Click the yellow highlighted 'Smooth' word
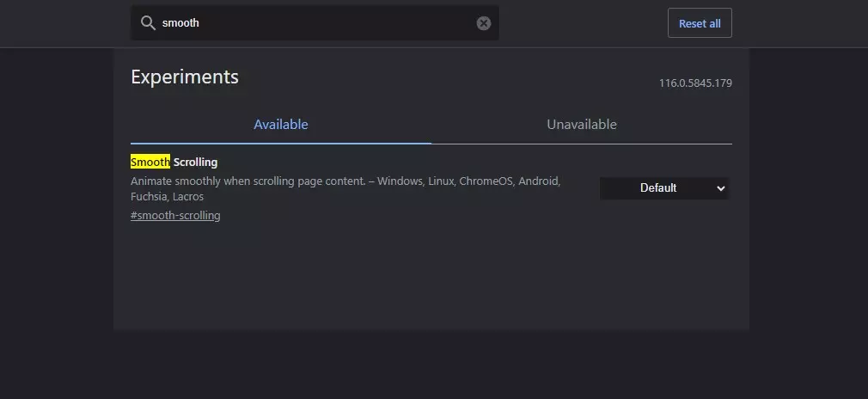 coord(150,163)
